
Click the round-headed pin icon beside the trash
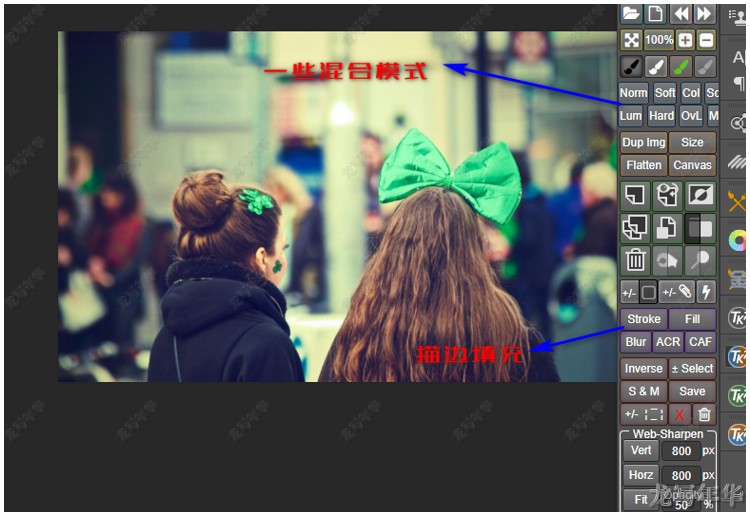coord(700,260)
